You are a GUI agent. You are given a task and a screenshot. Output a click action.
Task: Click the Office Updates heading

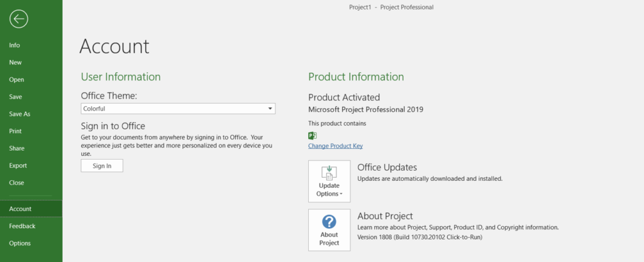coord(387,167)
